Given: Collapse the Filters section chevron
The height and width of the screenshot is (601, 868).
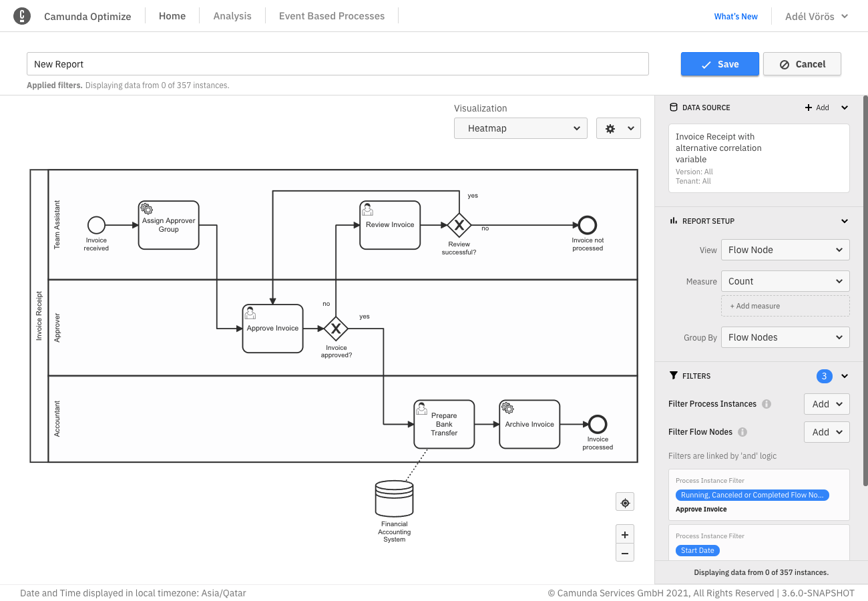Looking at the screenshot, I should [844, 376].
